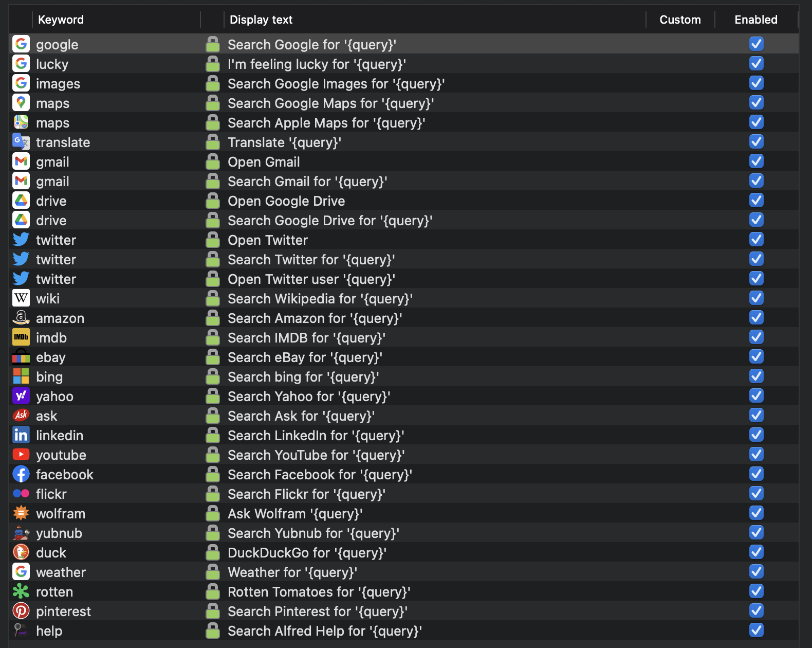Select the 'images' keyword text
Screen dimensions: 812x648
tap(58, 83)
